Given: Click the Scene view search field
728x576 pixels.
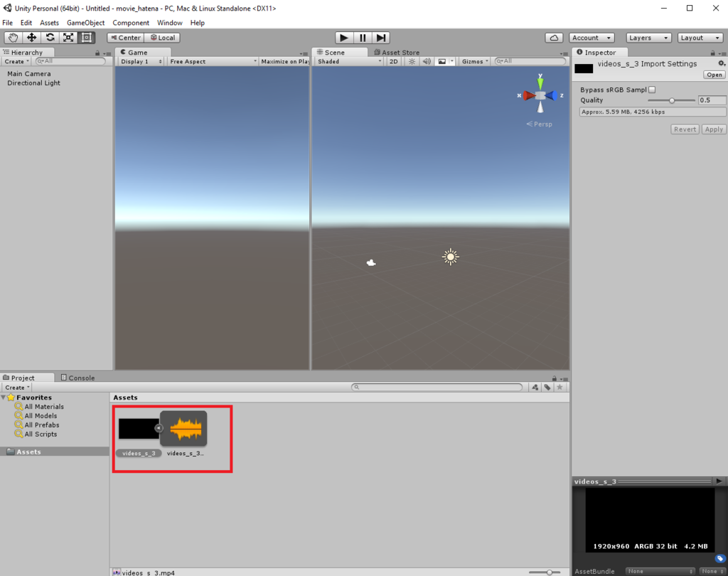Looking at the screenshot, I should click(x=530, y=61).
